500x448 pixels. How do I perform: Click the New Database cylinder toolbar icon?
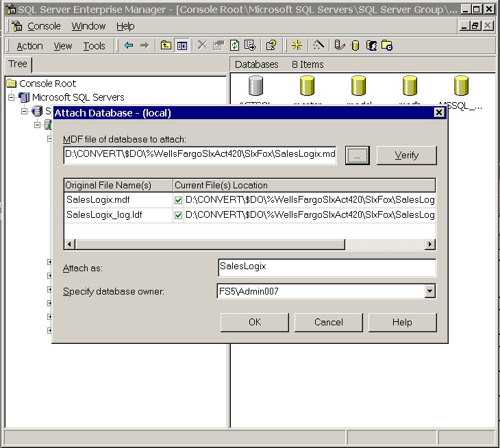pos(355,45)
